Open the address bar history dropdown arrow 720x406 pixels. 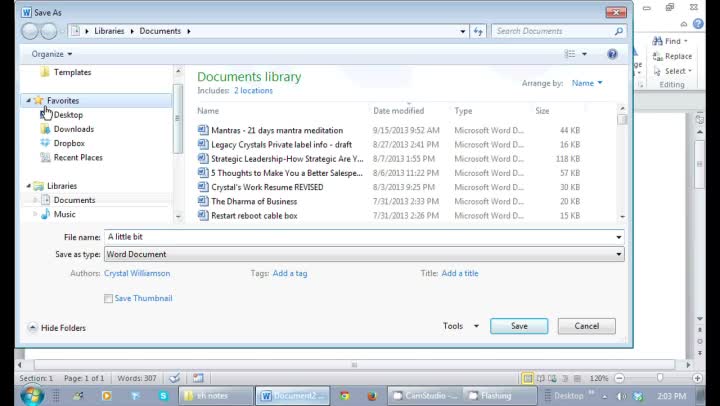[x=462, y=31]
